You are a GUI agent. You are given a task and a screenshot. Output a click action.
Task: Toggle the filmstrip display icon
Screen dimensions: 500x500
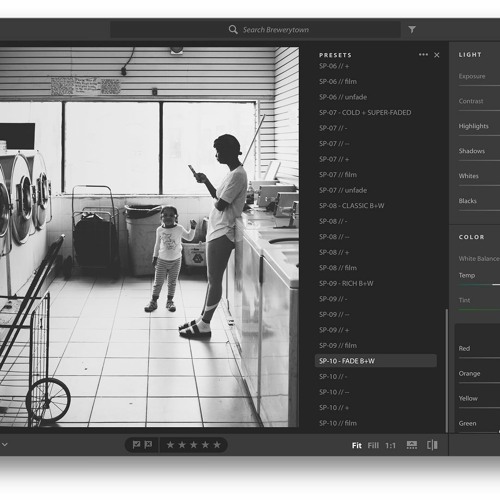tap(412, 445)
